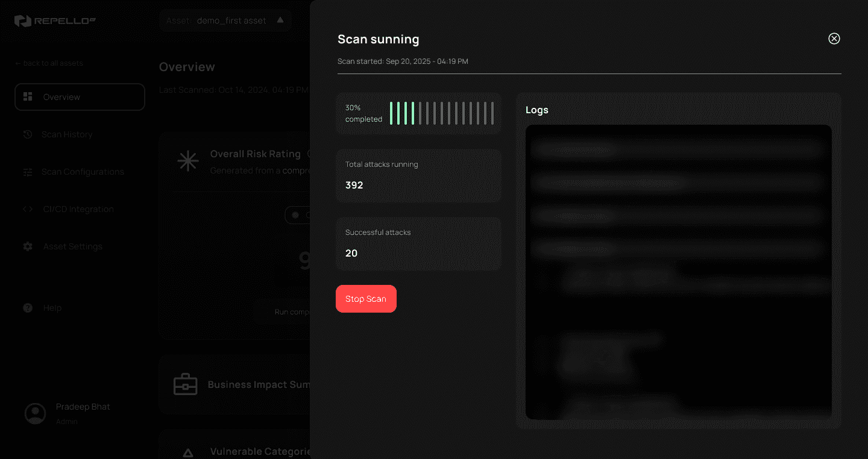This screenshot has width=868, height=459.
Task: Click Pradeep Bhat's profile avatar
Action: (36, 414)
